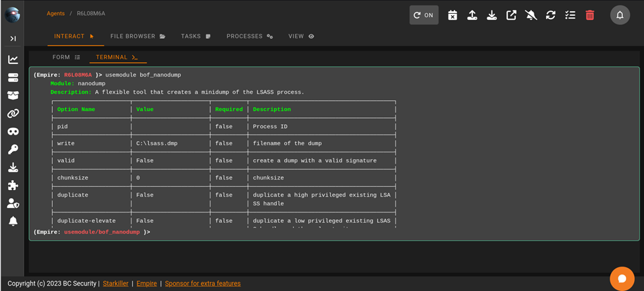The width and height of the screenshot is (644, 291).
Task: Switch to the View tab with eye icon
Action: 301,36
